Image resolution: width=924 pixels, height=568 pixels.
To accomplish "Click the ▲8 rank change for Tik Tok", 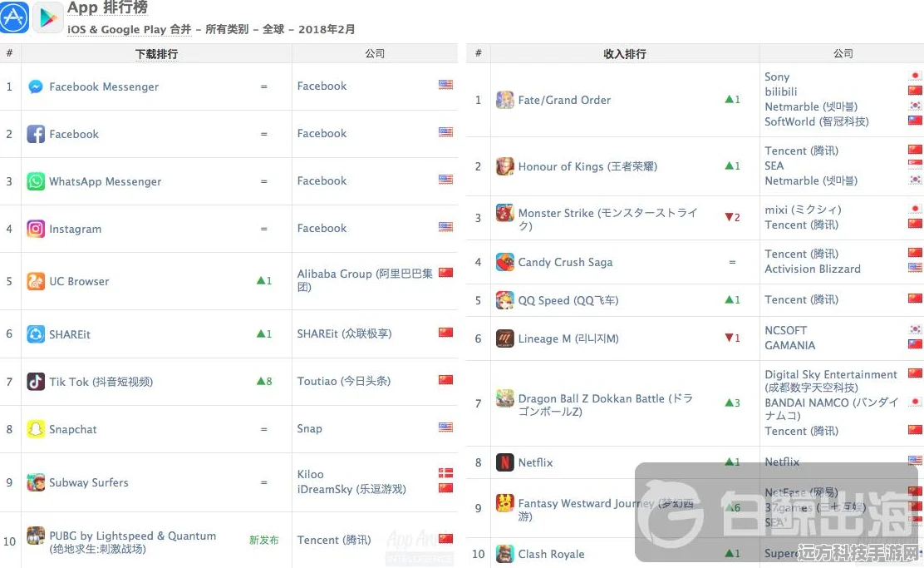I will tap(264, 381).
